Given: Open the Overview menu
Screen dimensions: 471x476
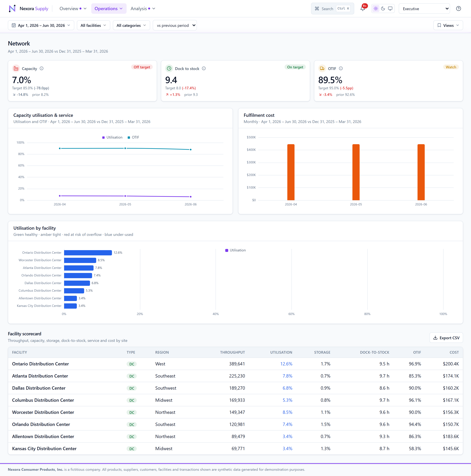Looking at the screenshot, I should pyautogui.click(x=73, y=9).
